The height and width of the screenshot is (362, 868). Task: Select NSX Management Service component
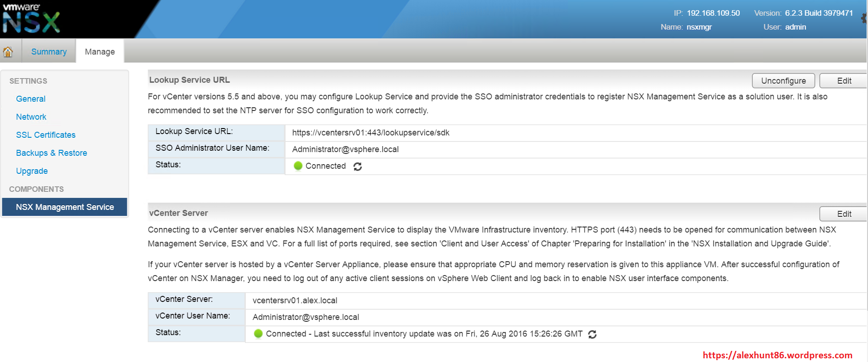tap(65, 207)
